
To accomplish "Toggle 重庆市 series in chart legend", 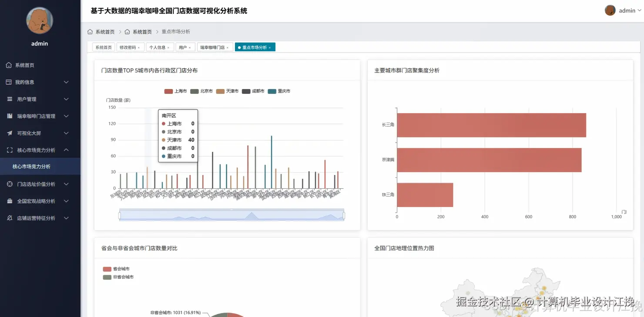I will 279,91.
